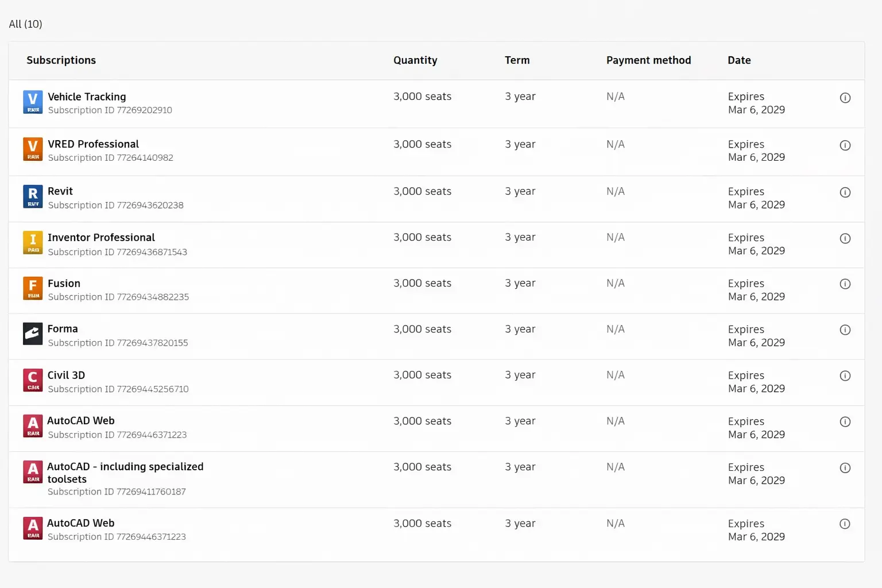882x588 pixels.
Task: Click expiry date for AutoCAD specialized toolsets
Action: 756,474
